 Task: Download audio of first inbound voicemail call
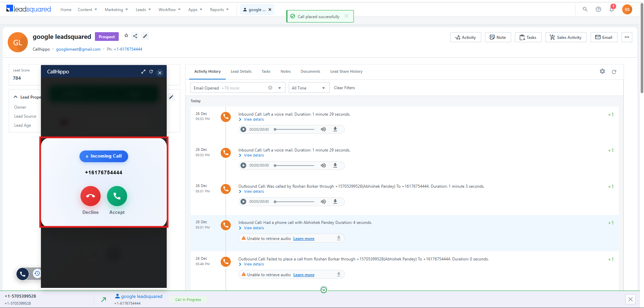[335, 129]
